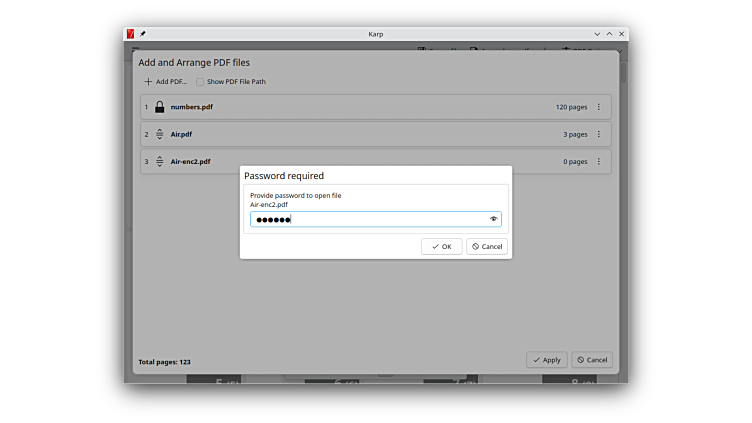The image size is (752, 423).
Task: Select the Air-enc2.pdf entry in the list
Action: pyautogui.click(x=190, y=161)
